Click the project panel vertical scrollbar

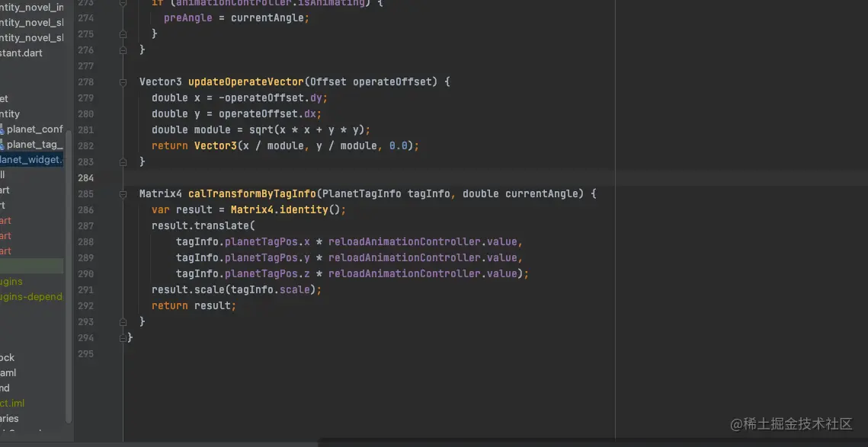[69, 276]
